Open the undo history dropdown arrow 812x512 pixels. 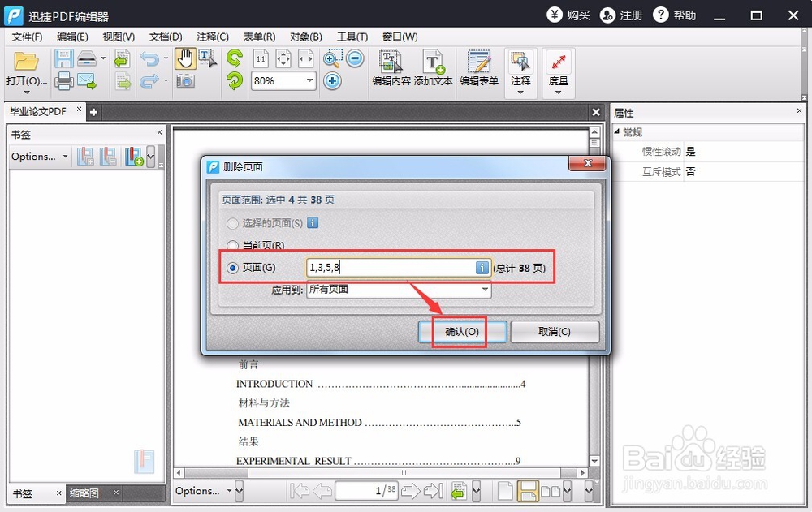click(x=166, y=58)
